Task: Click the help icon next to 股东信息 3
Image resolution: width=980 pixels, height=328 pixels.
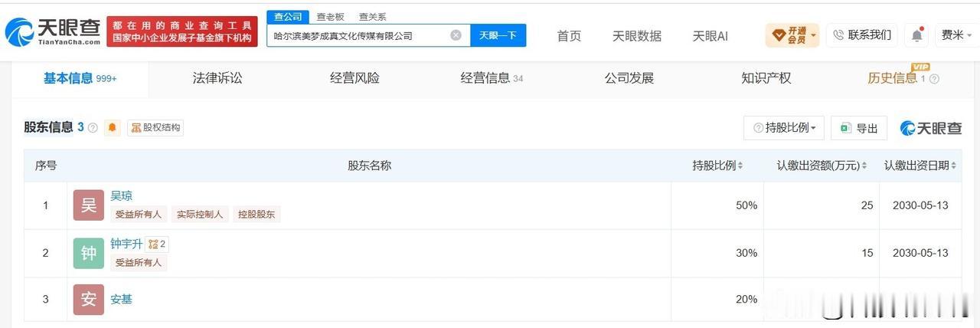Action: click(93, 128)
